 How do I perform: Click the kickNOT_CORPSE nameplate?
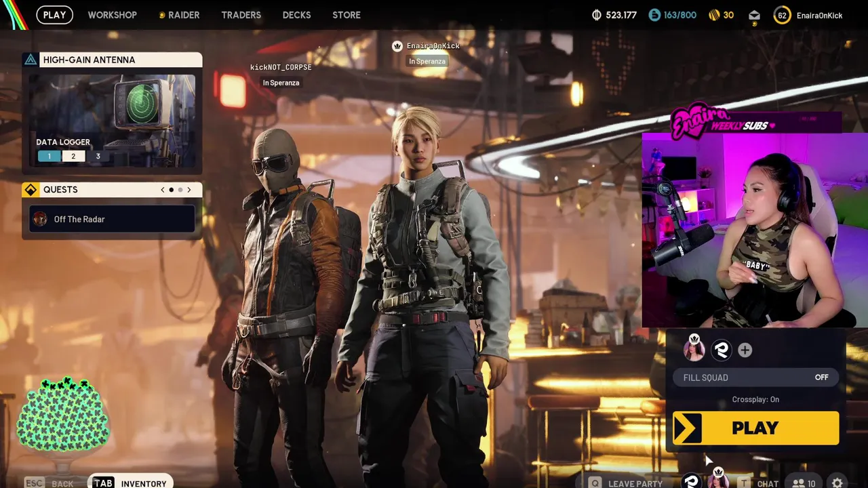coord(281,67)
